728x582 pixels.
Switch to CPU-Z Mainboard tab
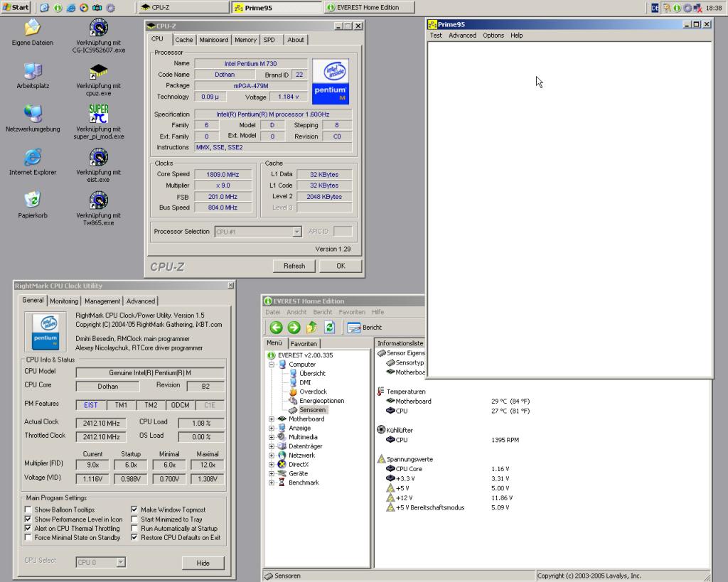click(x=213, y=40)
